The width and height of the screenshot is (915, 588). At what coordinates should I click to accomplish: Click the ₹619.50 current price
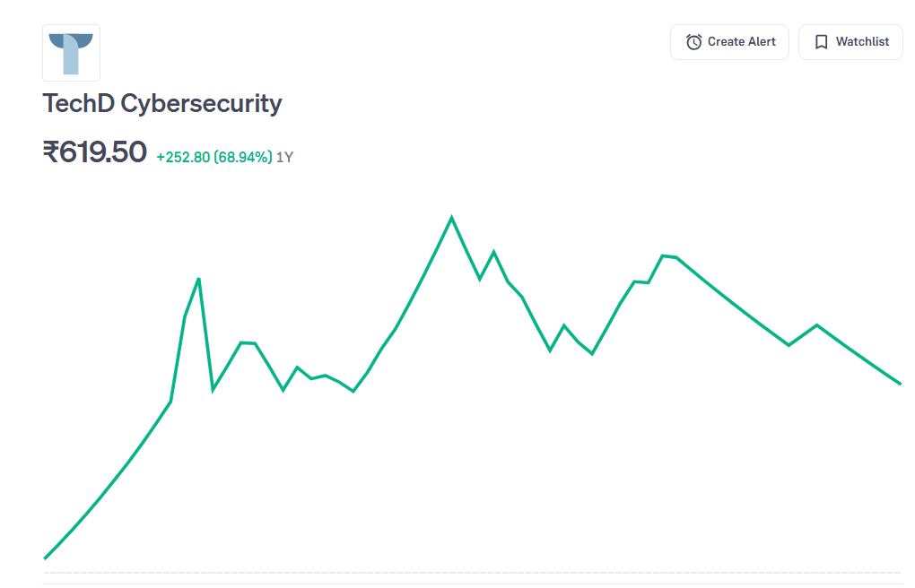click(x=94, y=152)
